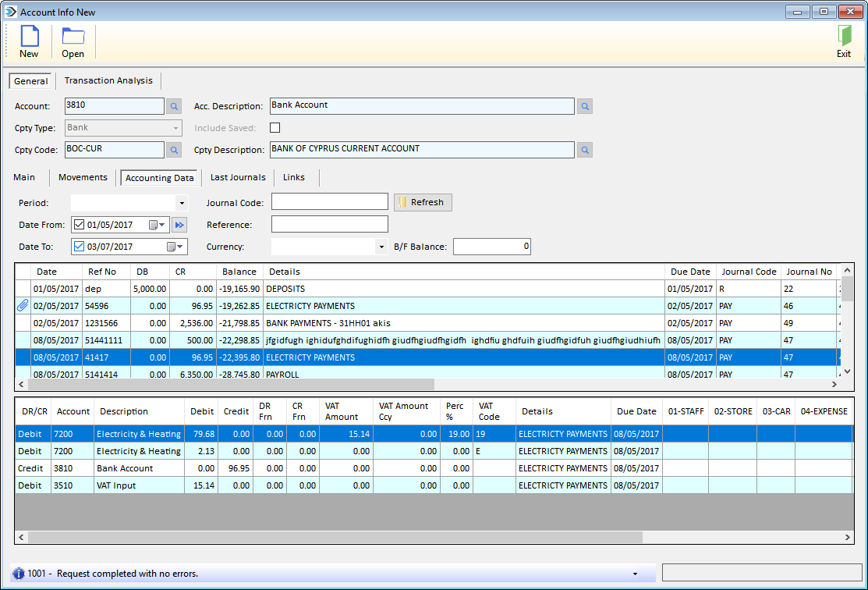Switch to the Transaction Analysis tab
The width and height of the screenshot is (868, 590).
pyautogui.click(x=108, y=80)
